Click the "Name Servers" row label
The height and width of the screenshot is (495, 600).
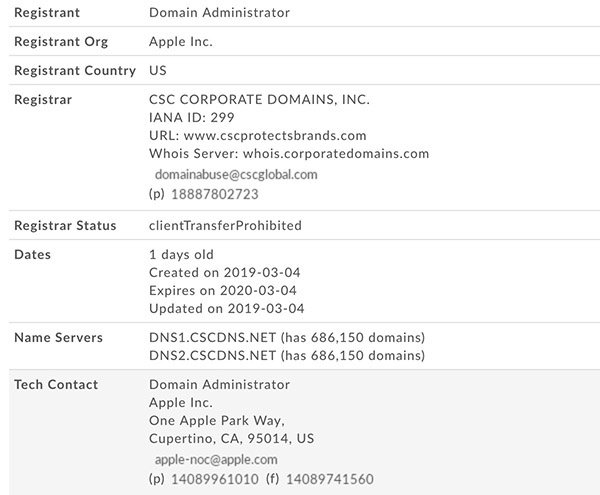58,337
